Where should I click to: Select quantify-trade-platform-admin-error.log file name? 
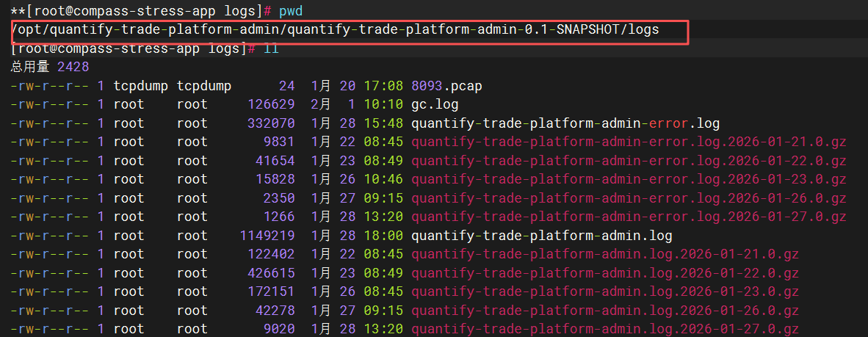(x=565, y=123)
